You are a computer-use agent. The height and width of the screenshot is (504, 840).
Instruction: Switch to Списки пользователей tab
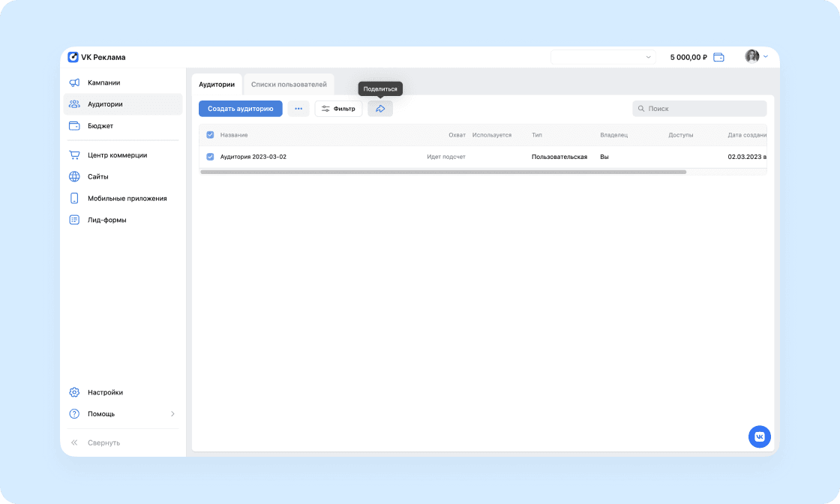click(289, 85)
